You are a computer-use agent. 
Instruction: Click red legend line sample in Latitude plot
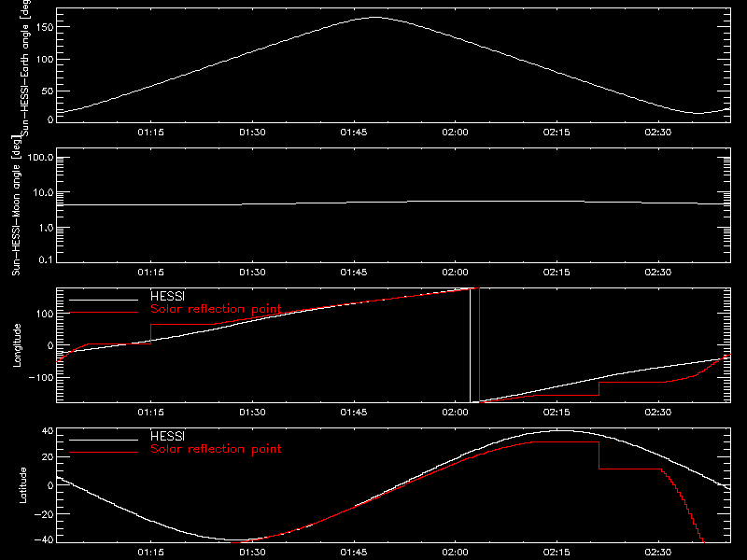(104, 453)
